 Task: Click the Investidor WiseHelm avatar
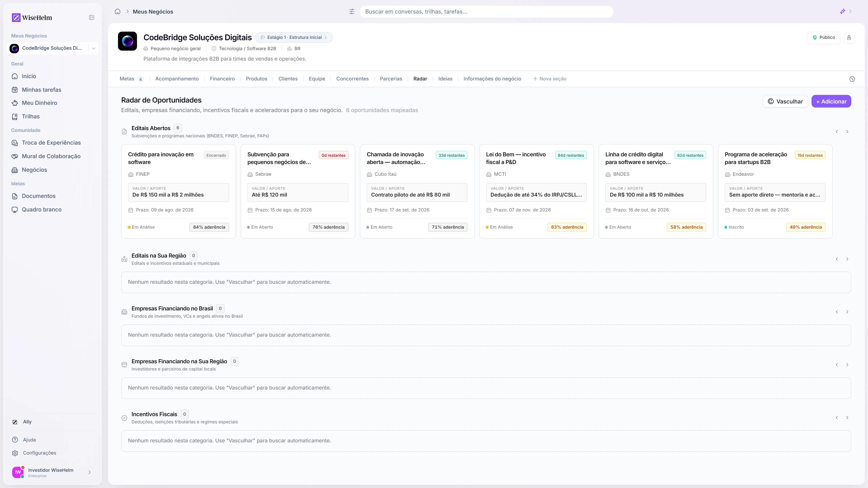click(x=18, y=472)
